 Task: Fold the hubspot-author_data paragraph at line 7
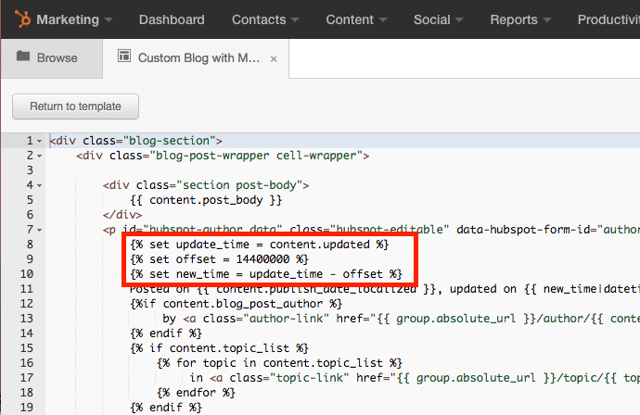coord(39,229)
